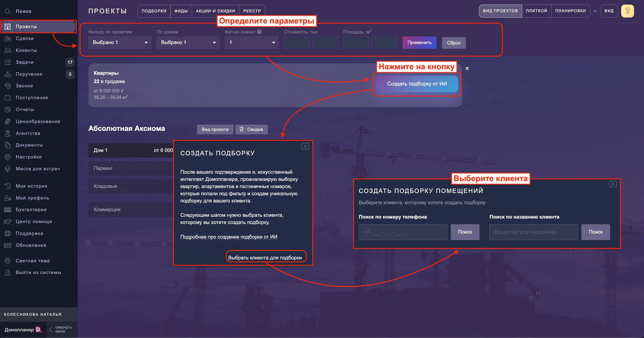Open the Поступления section icon

point(7,98)
